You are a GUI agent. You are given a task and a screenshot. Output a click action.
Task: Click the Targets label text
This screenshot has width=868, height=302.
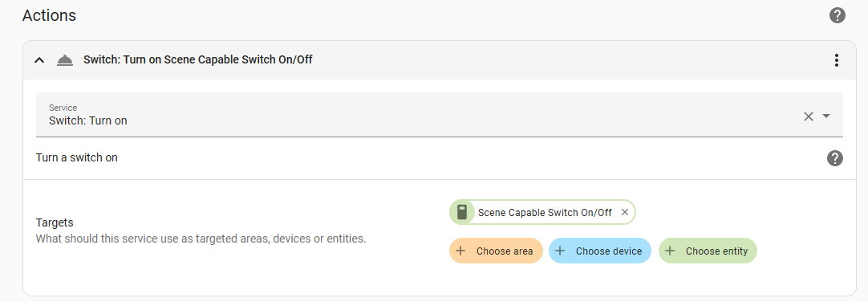pyautogui.click(x=55, y=222)
